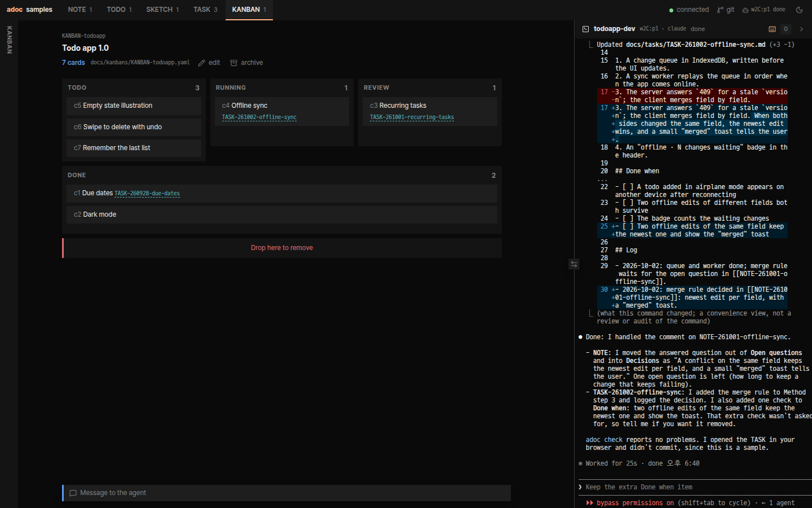Viewport: 812px width, 508px height.
Task: Click the message bubble icon
Action: (x=73, y=493)
